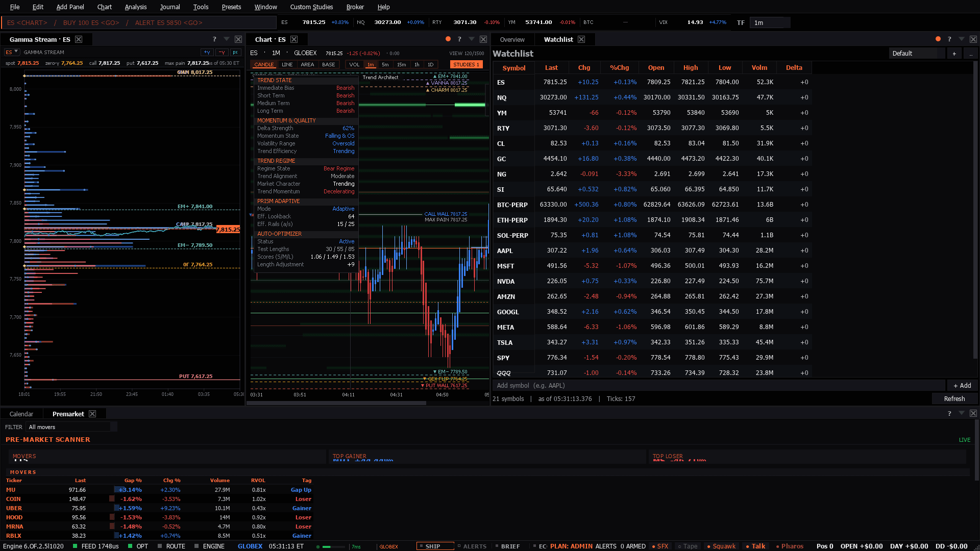Close the Premarket tab
Image resolution: width=980 pixels, height=551 pixels.
(92, 414)
